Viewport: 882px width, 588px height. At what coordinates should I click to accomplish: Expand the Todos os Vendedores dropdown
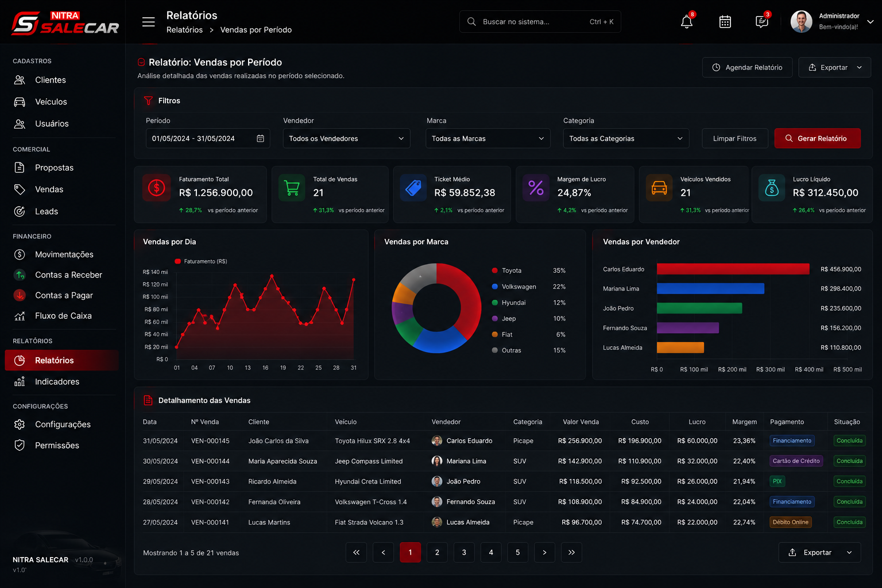[x=346, y=138]
